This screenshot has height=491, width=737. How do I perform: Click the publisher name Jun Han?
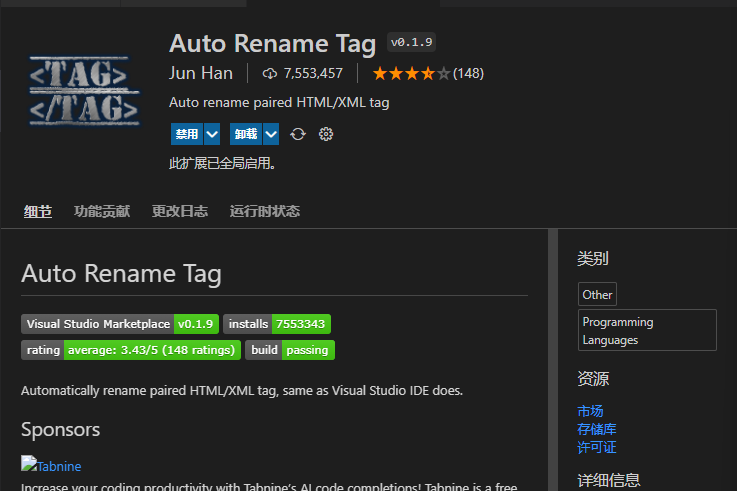pyautogui.click(x=201, y=73)
